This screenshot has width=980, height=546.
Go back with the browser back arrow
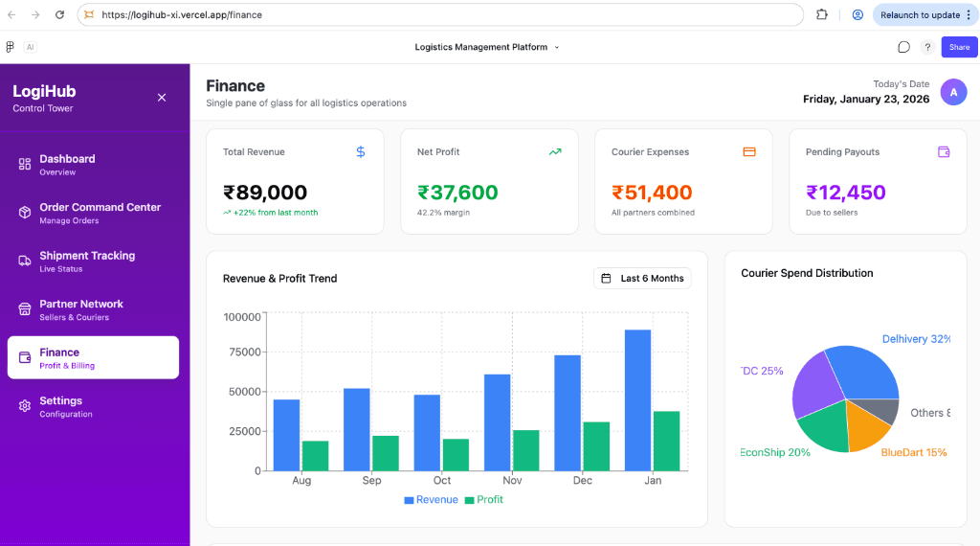(11, 15)
